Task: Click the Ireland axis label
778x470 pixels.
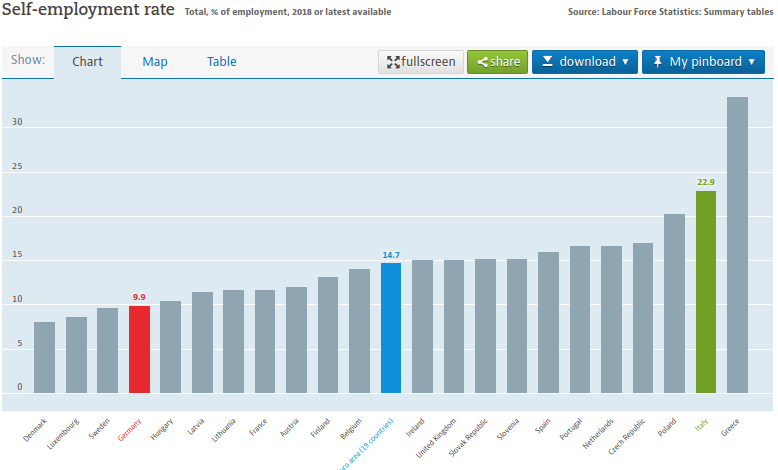Action: pyautogui.click(x=415, y=427)
